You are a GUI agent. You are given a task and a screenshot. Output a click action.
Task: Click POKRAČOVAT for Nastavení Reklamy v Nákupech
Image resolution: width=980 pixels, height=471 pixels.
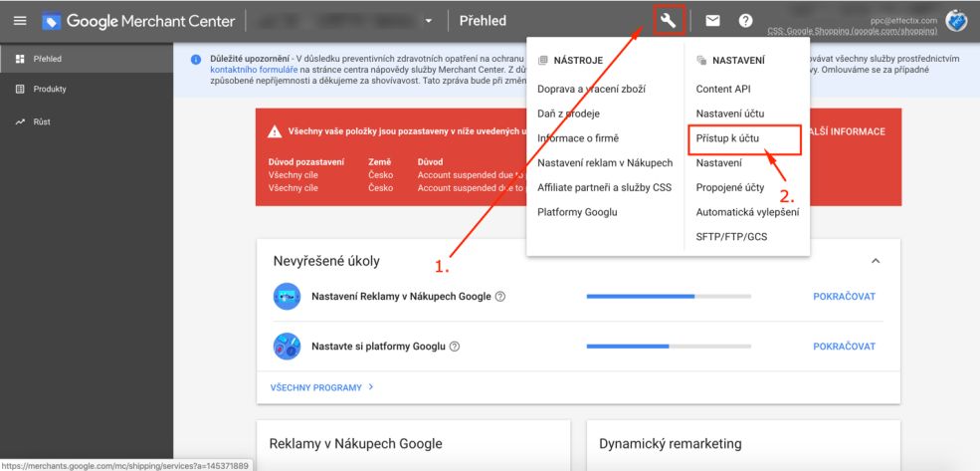pyautogui.click(x=845, y=297)
